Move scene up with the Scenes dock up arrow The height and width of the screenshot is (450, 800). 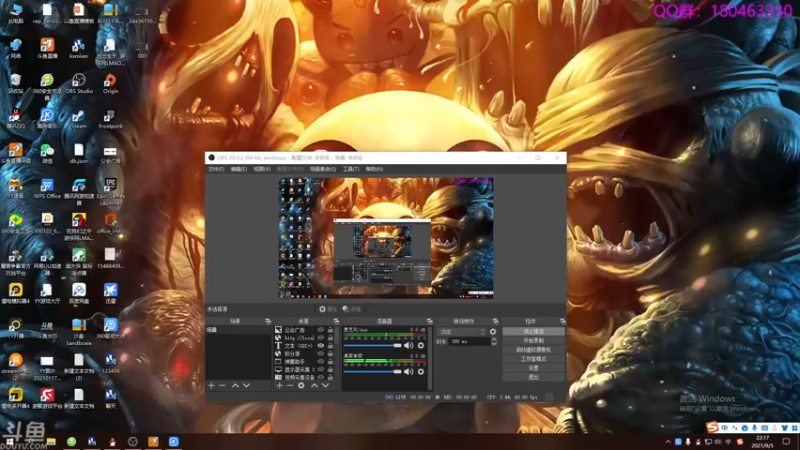pos(235,386)
